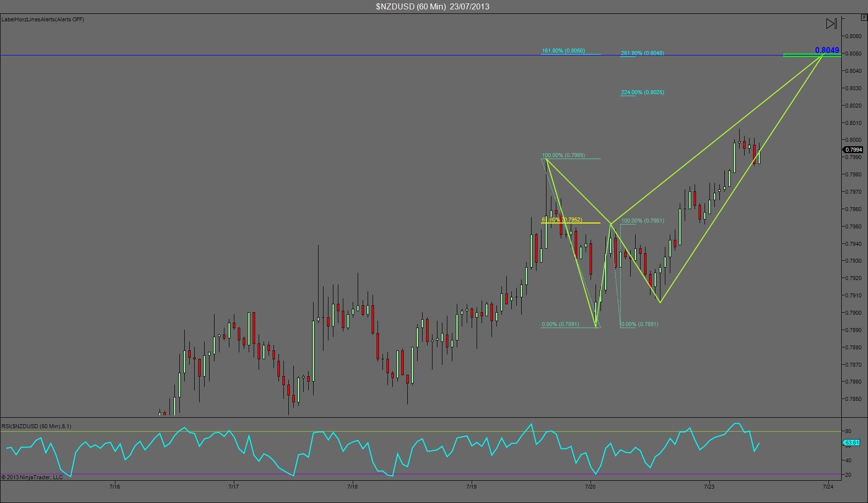This screenshot has width=868, height=503.
Task: Click the 80 level on RSI axis
Action: pos(848,432)
